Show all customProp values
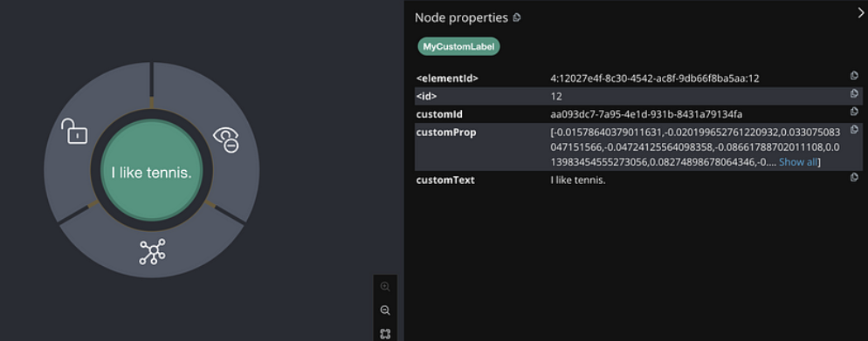868x341 pixels. pos(797,162)
